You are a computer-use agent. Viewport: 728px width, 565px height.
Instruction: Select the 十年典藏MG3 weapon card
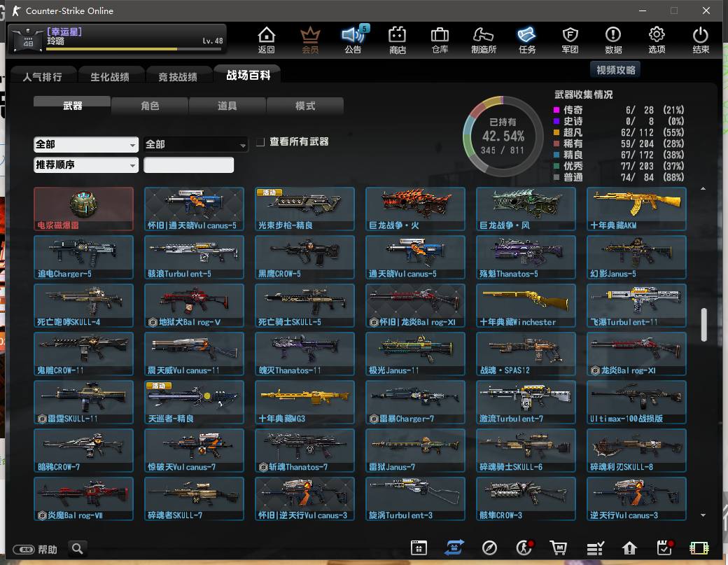[304, 402]
